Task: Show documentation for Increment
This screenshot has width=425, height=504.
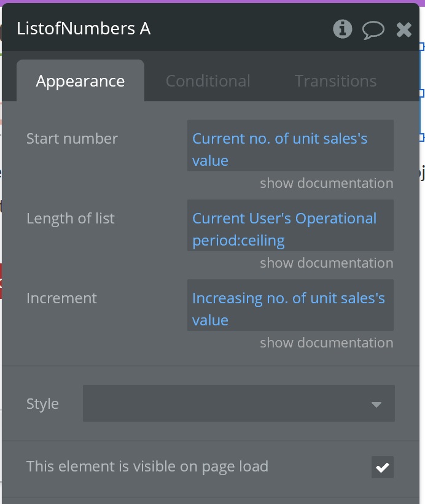Action: tap(326, 343)
